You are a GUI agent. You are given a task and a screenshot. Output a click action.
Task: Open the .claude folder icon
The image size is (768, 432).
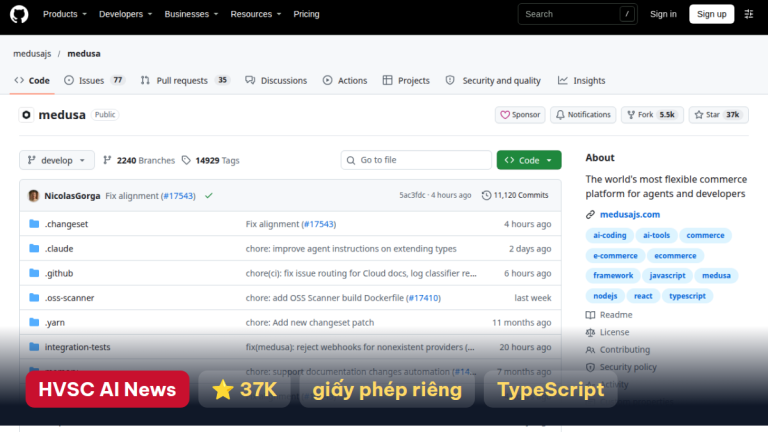[x=34, y=248]
